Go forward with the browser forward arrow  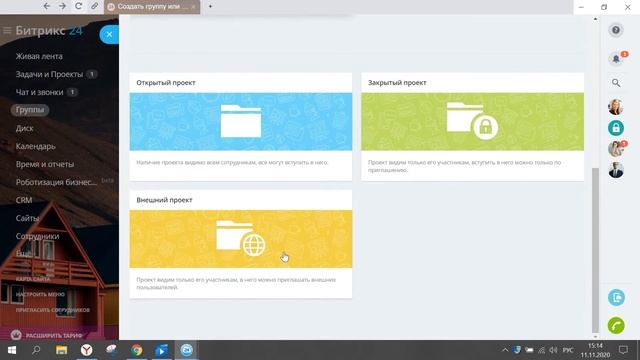[x=62, y=6]
